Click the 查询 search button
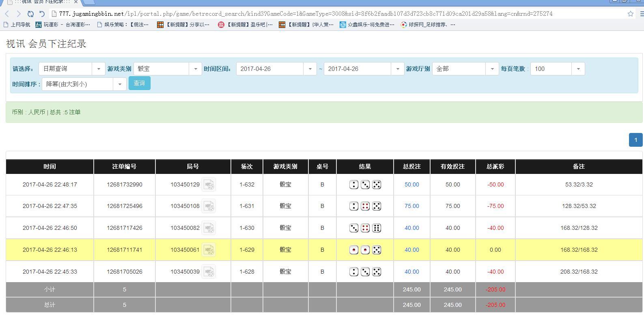 140,84
